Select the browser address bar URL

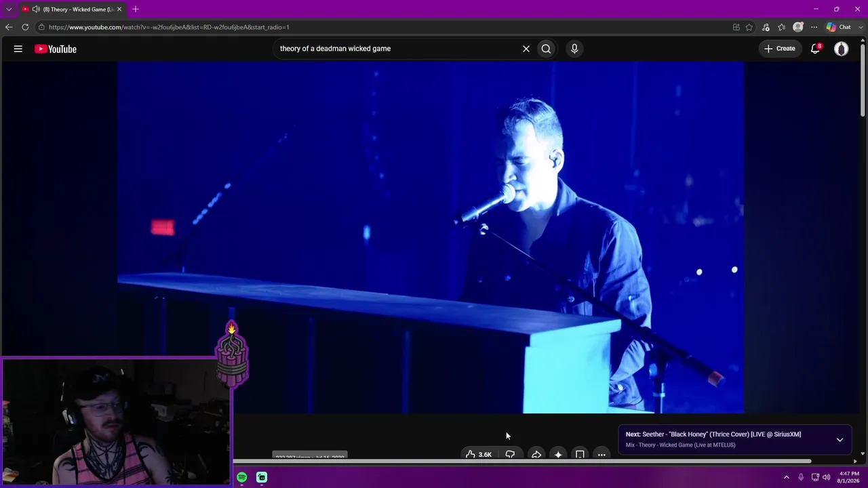pyautogui.click(x=169, y=27)
